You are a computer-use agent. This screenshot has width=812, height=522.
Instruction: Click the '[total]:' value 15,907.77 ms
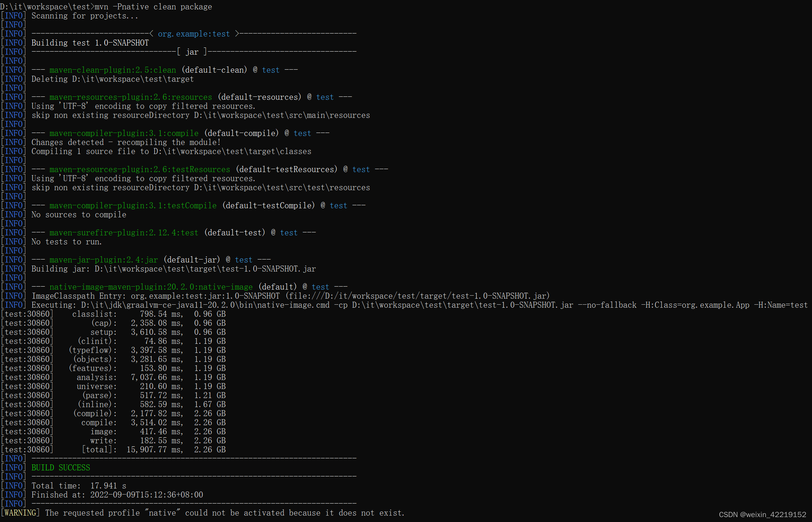pos(154,450)
